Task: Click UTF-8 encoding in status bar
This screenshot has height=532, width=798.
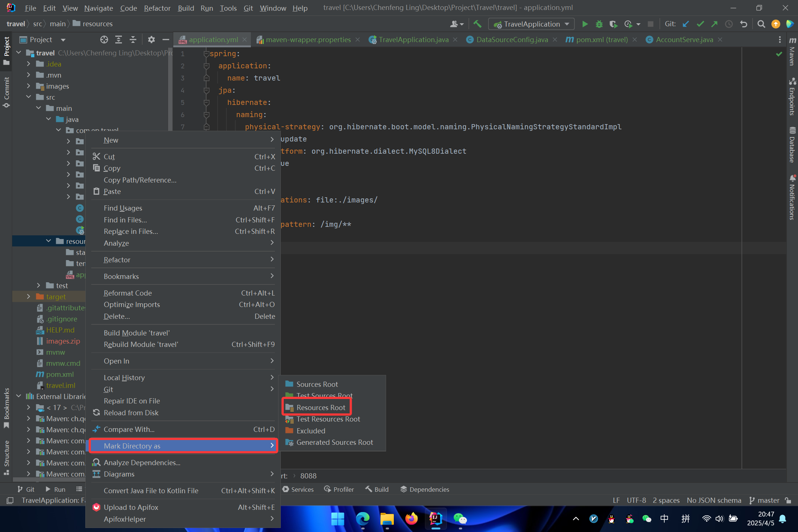Action: 636,500
